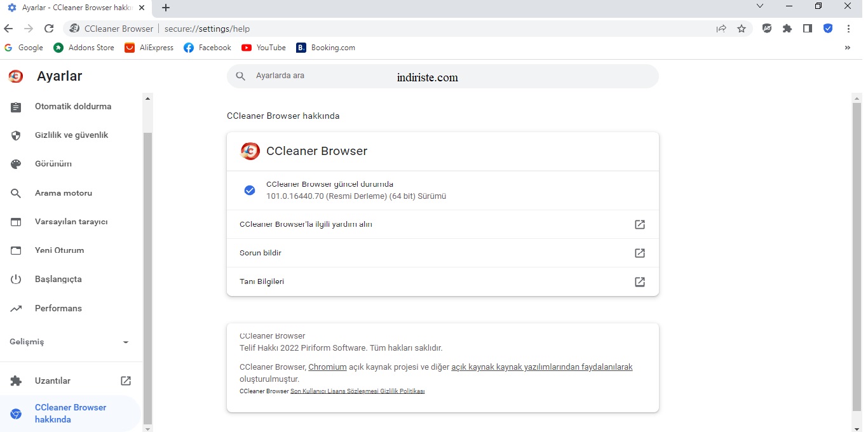Open CCleaner Browser'la ilgili yardım alın

coord(443,224)
